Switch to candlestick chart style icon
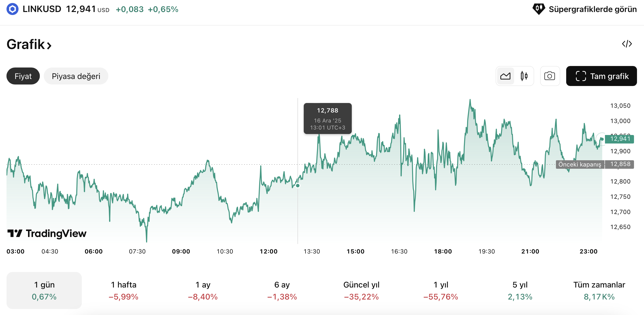The height and width of the screenshot is (315, 644). point(524,76)
